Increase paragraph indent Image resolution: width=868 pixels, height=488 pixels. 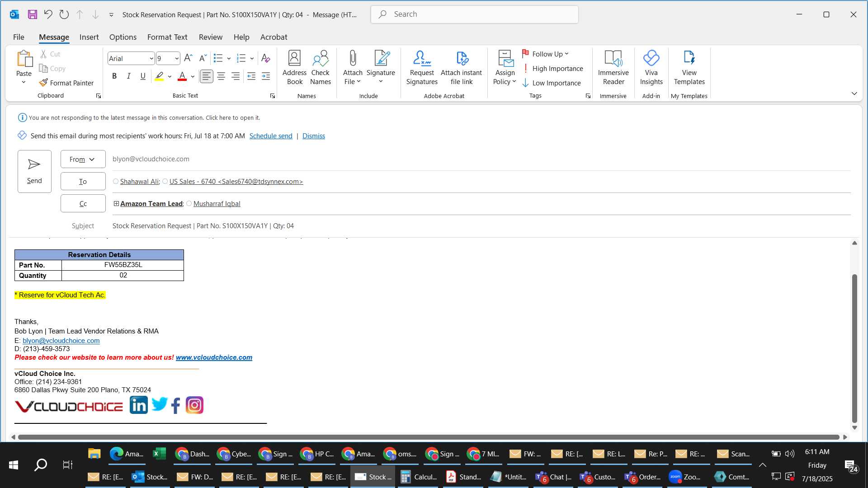point(266,76)
